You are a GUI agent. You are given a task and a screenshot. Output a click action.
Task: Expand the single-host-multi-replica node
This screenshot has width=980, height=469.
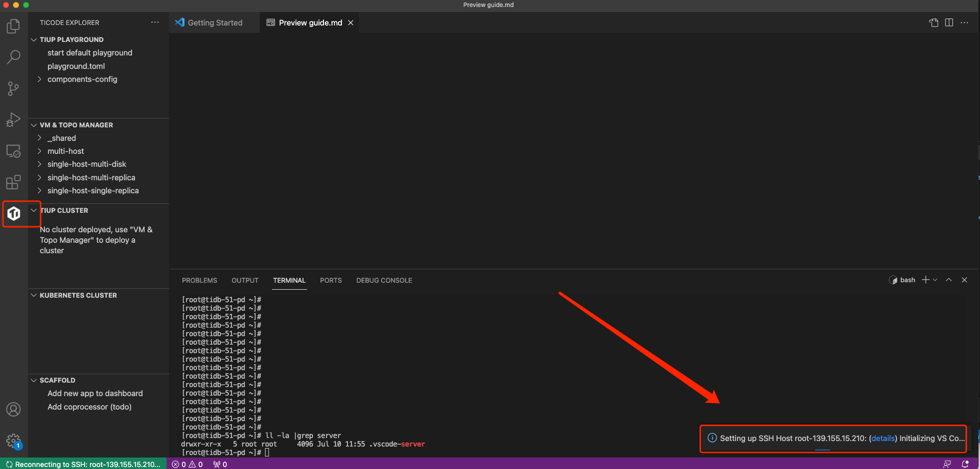pos(39,177)
